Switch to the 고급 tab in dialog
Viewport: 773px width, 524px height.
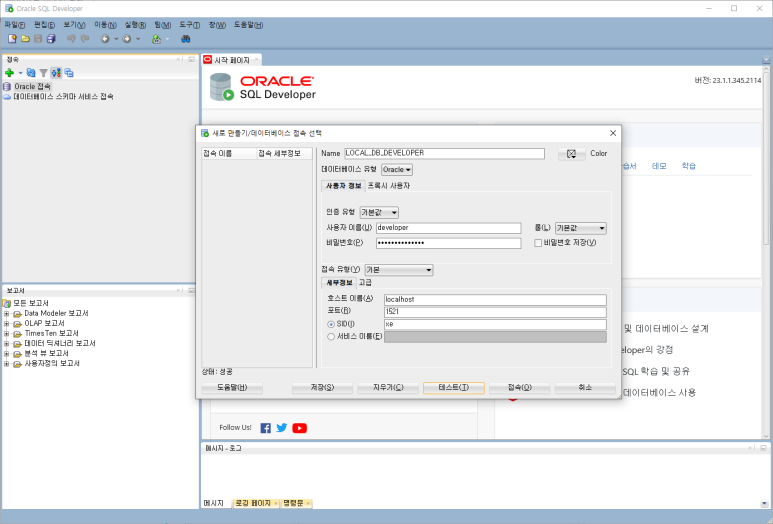[x=365, y=282]
